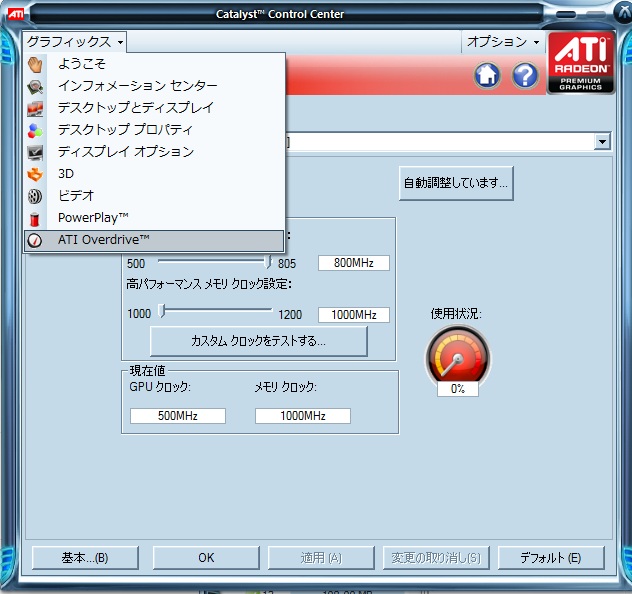The image size is (632, 594).
Task: Restore defaults with デフォルト (E) button
Action: tap(551, 558)
